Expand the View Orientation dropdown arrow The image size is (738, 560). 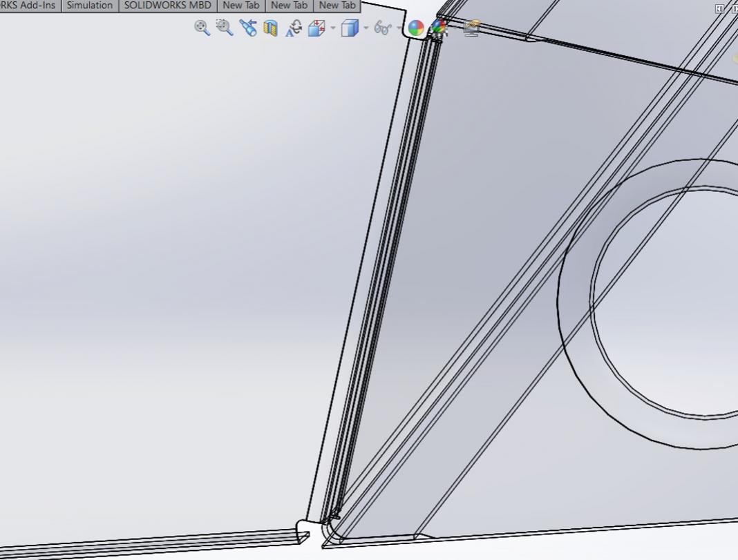(333, 28)
